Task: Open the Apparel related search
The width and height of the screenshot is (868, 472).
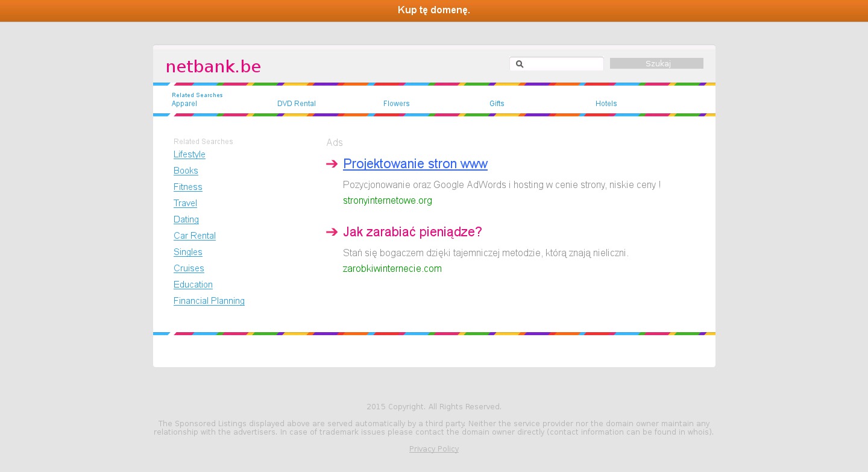Action: pos(184,104)
